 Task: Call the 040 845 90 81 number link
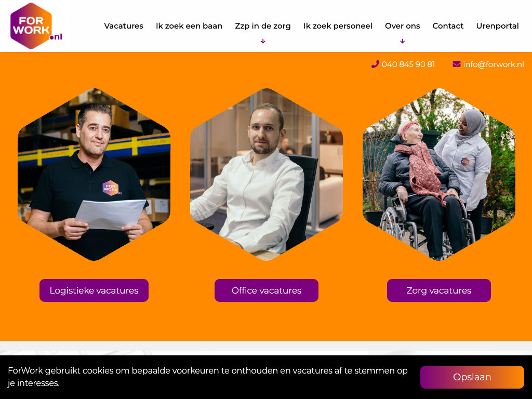[x=408, y=64]
